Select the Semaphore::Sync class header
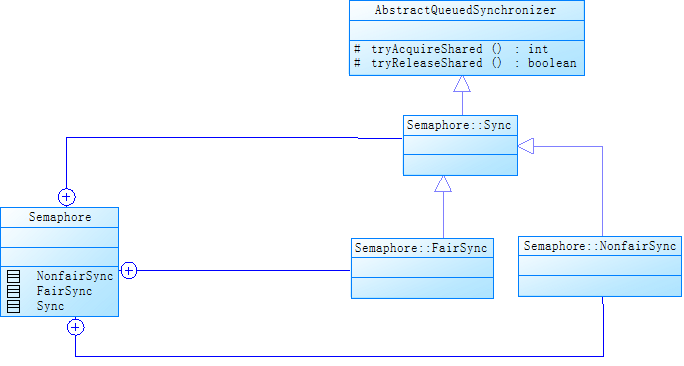This screenshot has width=684, height=366. 460,125
